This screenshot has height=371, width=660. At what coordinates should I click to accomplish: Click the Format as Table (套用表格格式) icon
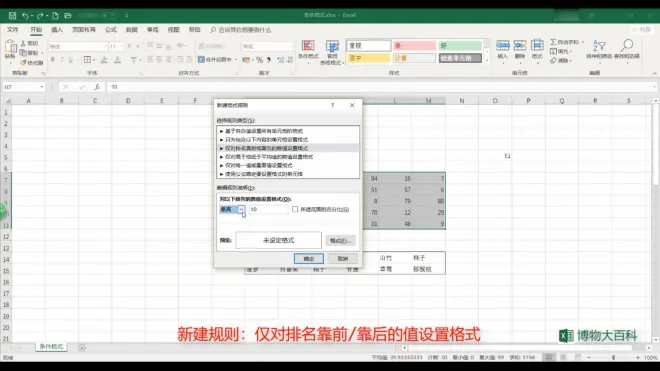pos(332,51)
